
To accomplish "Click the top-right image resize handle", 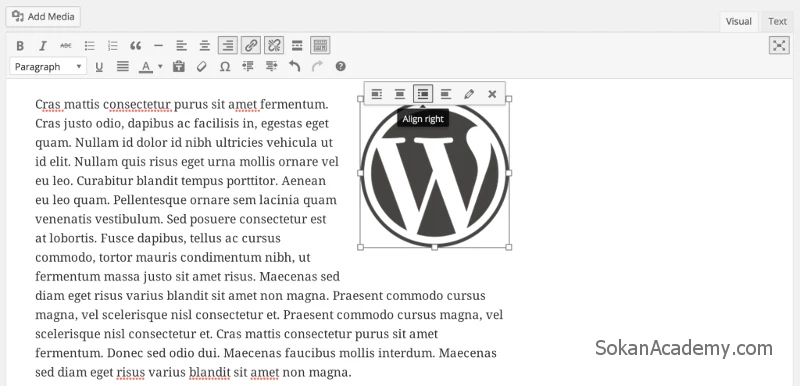I will (x=508, y=98).
